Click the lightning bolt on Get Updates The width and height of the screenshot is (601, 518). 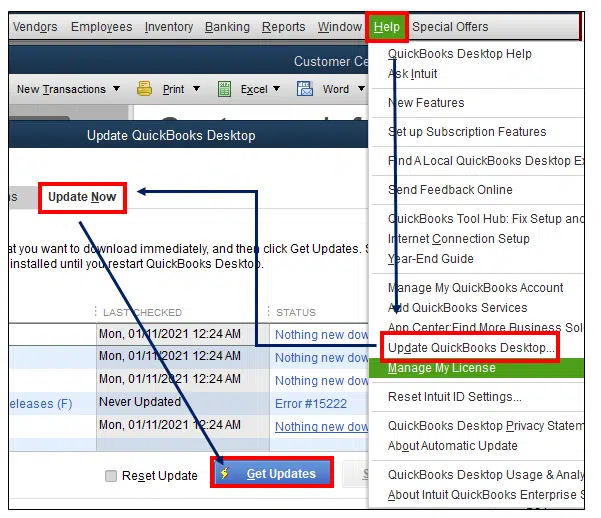pos(225,474)
